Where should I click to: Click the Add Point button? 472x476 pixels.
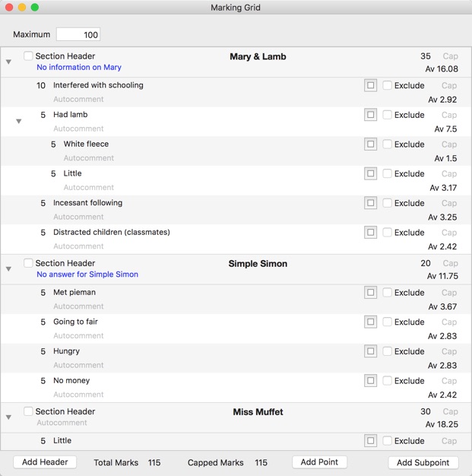click(319, 462)
